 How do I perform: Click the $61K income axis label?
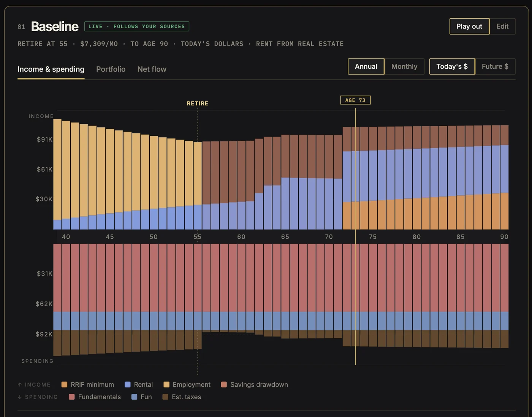click(44, 169)
